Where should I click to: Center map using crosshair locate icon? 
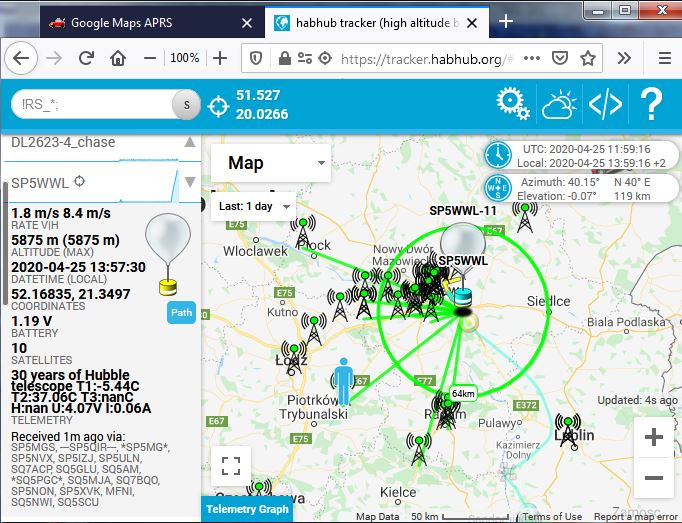tap(218, 106)
